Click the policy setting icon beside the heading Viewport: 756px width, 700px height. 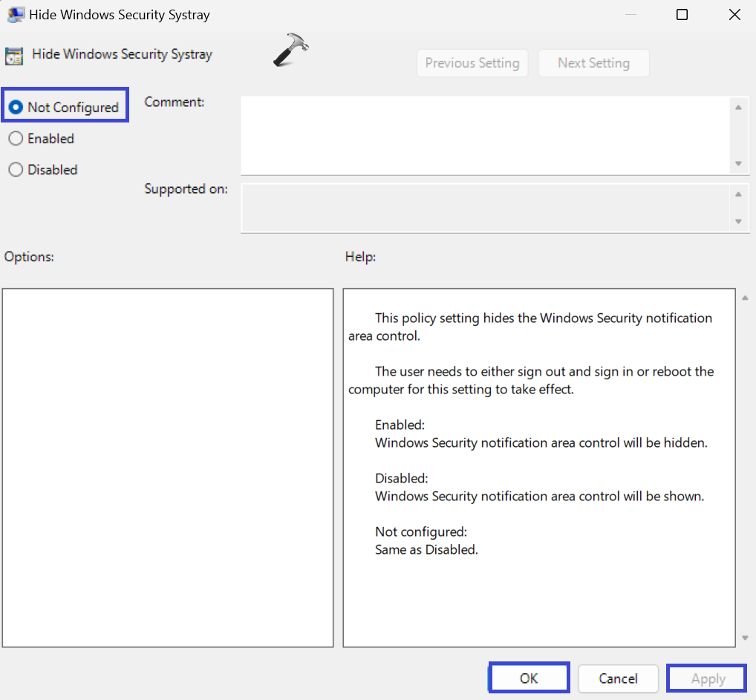click(13, 56)
